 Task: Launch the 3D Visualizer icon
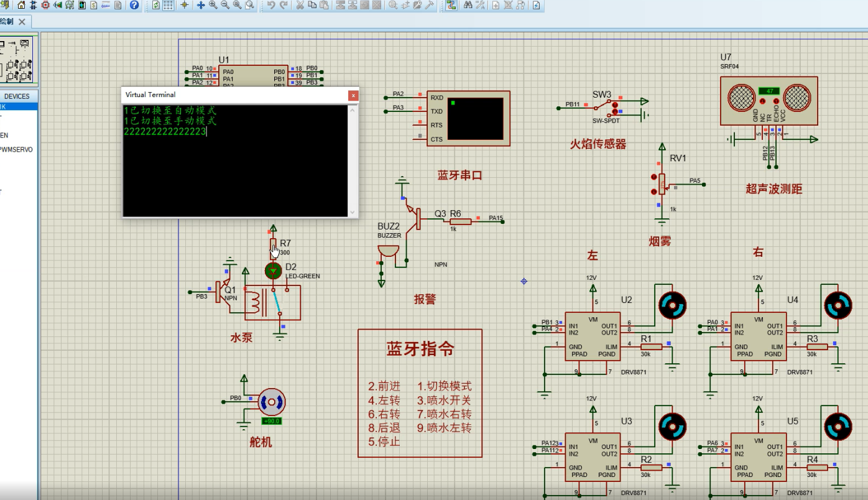pos(58,5)
